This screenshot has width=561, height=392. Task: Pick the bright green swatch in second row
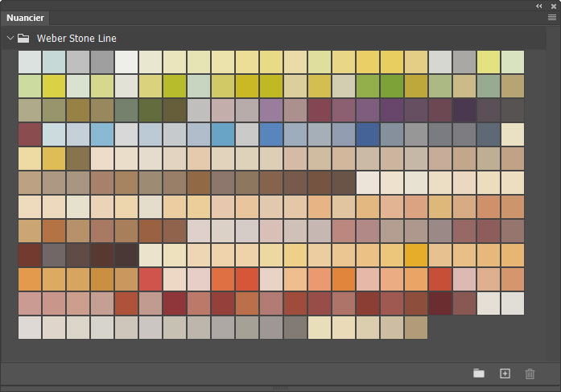pyautogui.click(x=392, y=86)
